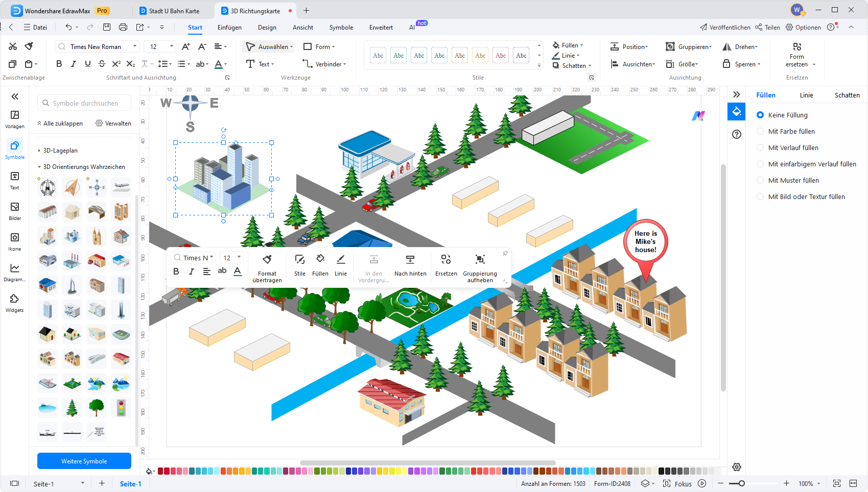Toggle Bold in ribbon font group

click(x=59, y=64)
